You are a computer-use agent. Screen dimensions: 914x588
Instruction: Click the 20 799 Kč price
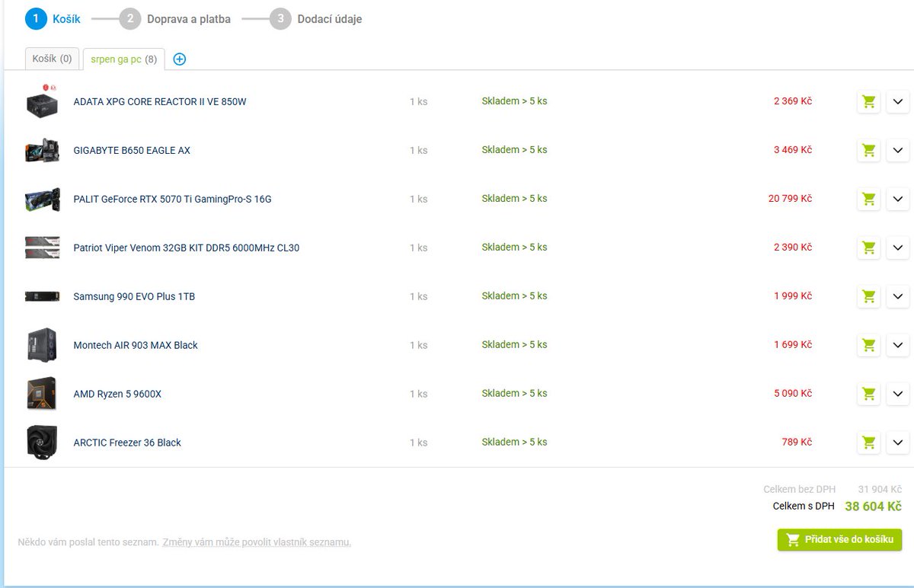790,199
